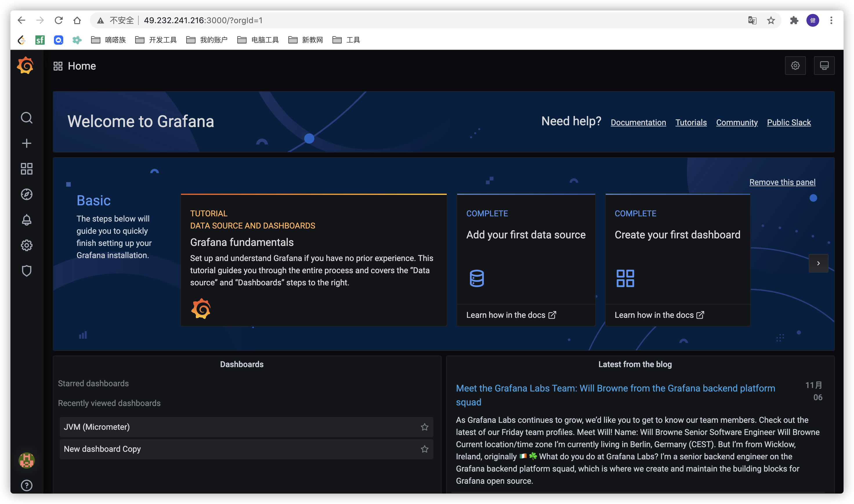Open the Server Admin shield icon
The image size is (854, 504).
[26, 271]
